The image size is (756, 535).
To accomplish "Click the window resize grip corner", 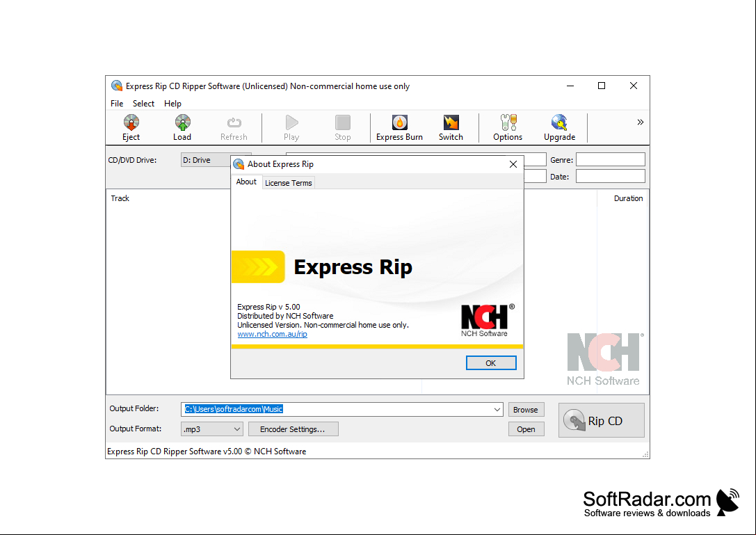I will 645,454.
